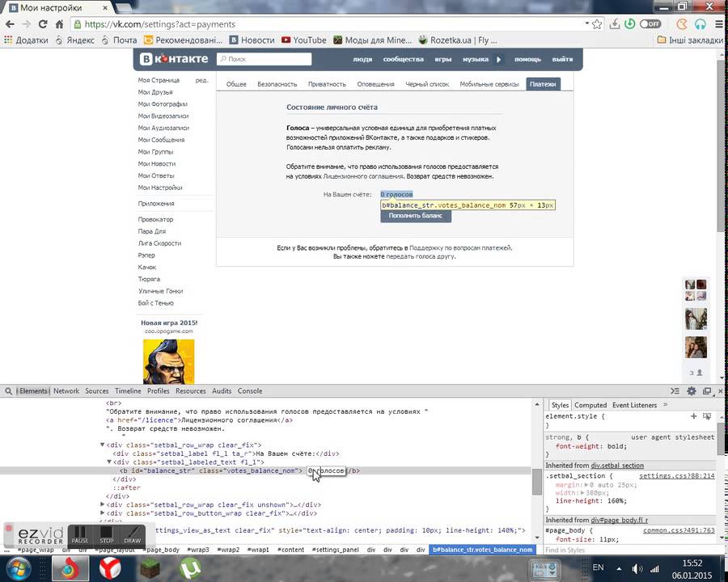The height and width of the screenshot is (582, 728).
Task: Add new style rule plus icon
Action: click(693, 416)
